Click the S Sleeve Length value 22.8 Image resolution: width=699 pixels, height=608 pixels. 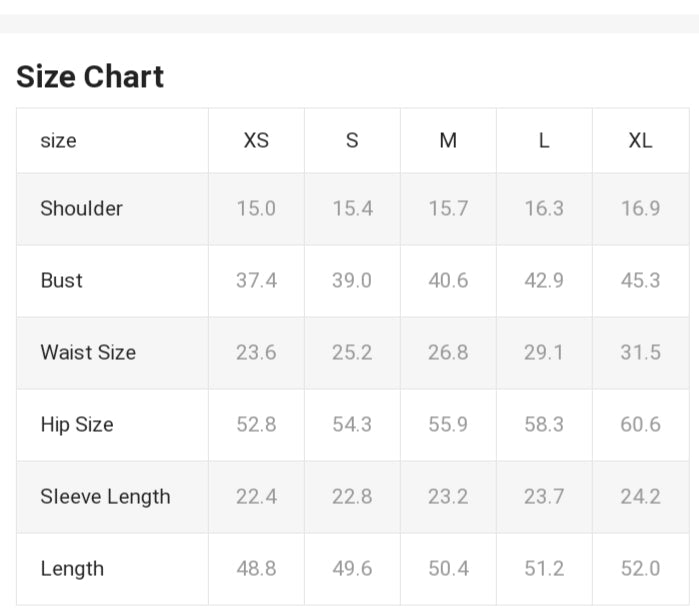tap(352, 497)
